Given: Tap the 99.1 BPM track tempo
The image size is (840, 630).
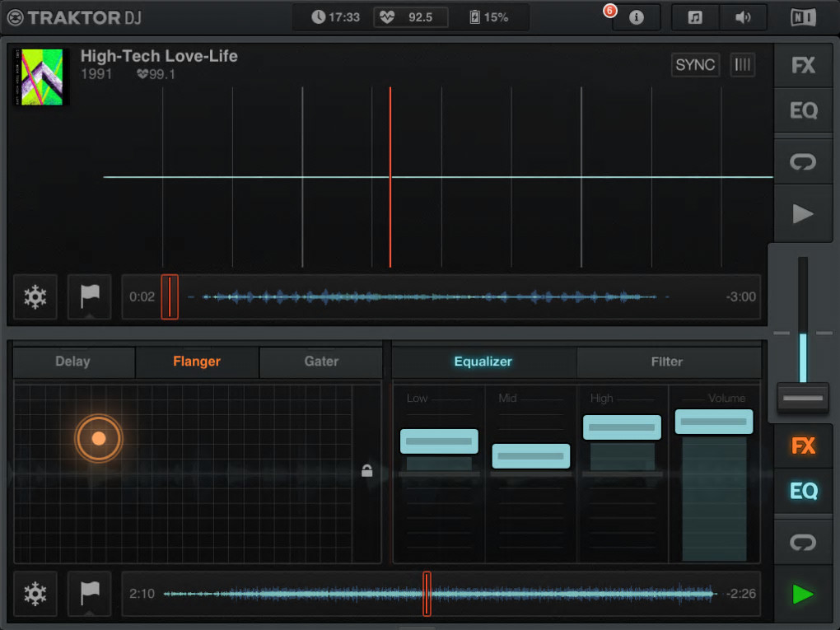Looking at the screenshot, I should pyautogui.click(x=156, y=74).
